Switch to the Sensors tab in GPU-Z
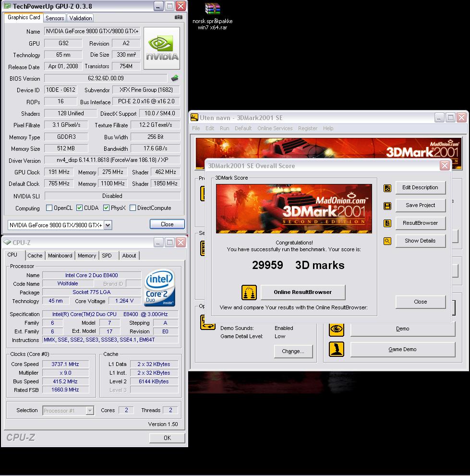Viewport: 470px width, 476px height. [x=55, y=18]
